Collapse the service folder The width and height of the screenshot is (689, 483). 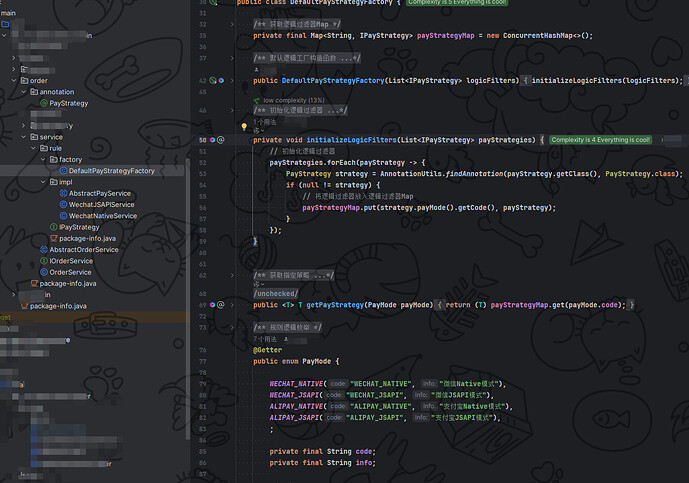pos(24,137)
